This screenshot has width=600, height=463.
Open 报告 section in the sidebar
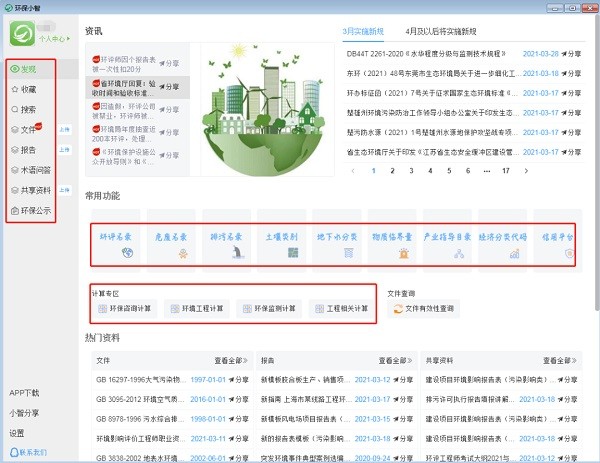point(24,150)
